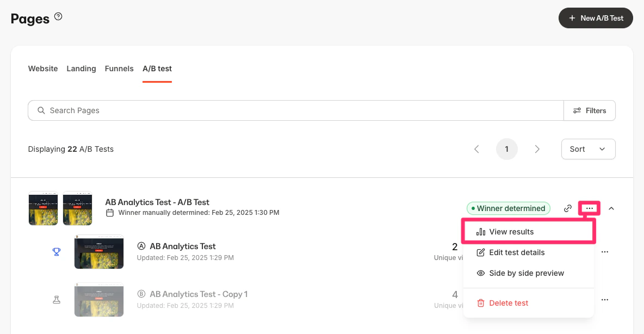Image resolution: width=644 pixels, height=334 pixels.
Task: Click the Winner determined status badge
Action: coord(508,208)
